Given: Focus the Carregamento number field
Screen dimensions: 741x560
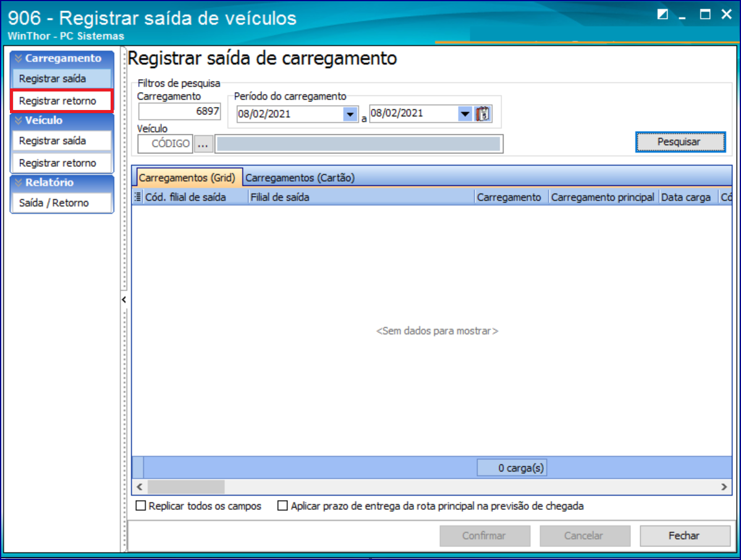Looking at the screenshot, I should [x=180, y=111].
